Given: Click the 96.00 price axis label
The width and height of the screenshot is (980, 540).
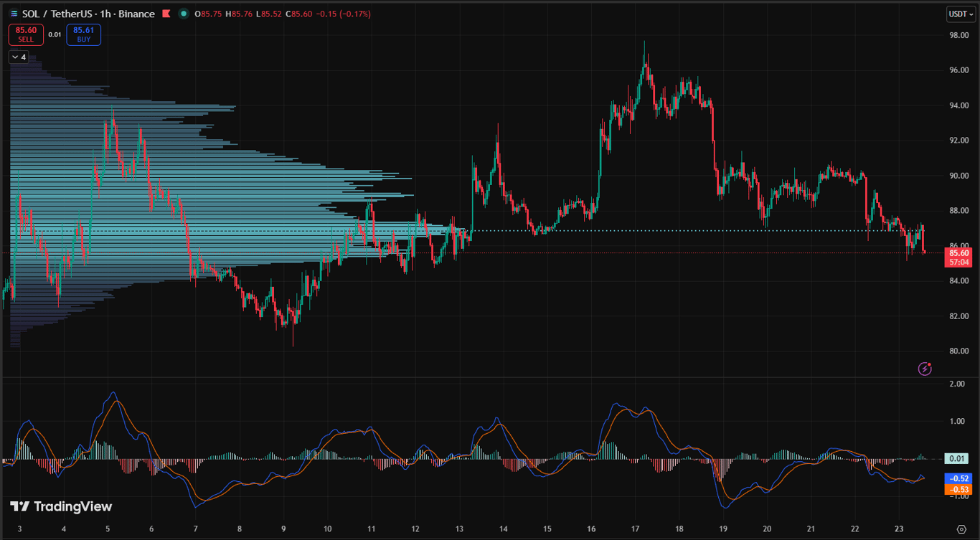Looking at the screenshot, I should coord(958,70).
